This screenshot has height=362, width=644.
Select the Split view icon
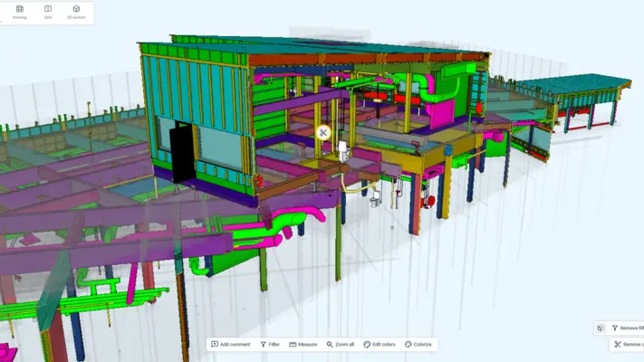click(x=48, y=12)
